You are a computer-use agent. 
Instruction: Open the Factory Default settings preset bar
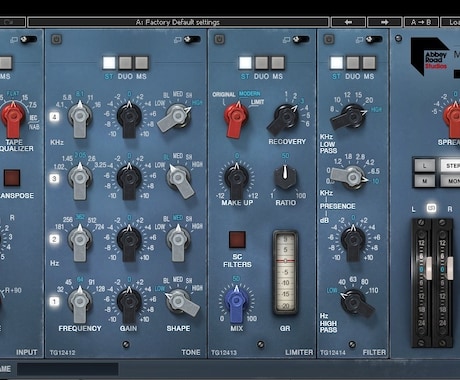[178, 22]
